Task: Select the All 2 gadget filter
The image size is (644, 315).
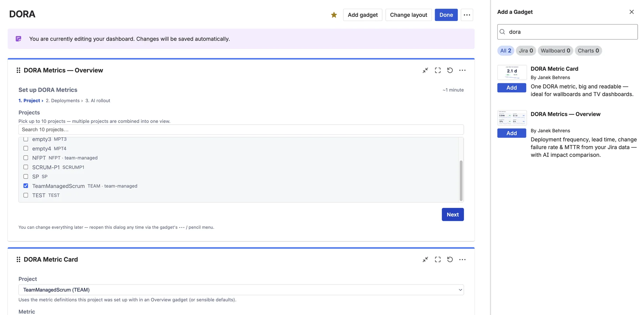Action: tap(506, 51)
